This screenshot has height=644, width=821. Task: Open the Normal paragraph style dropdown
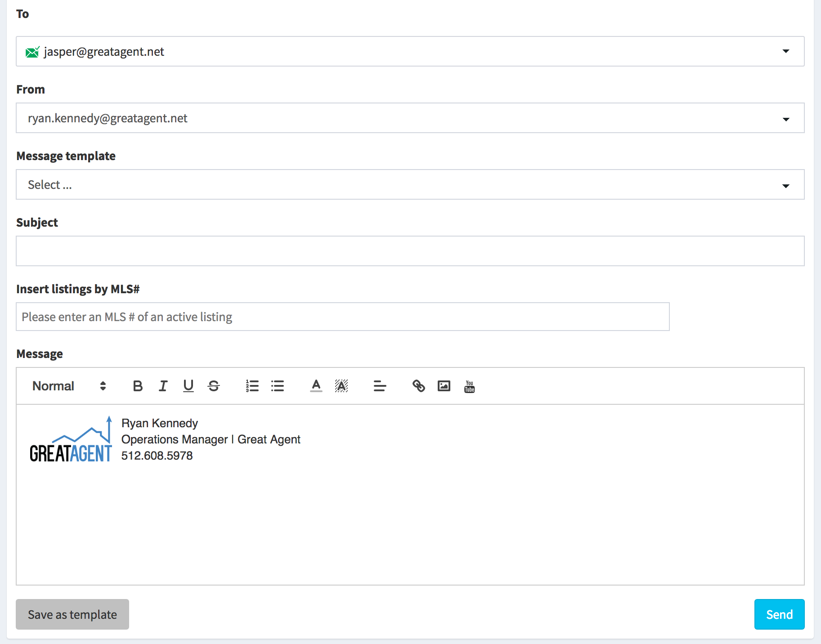point(69,386)
